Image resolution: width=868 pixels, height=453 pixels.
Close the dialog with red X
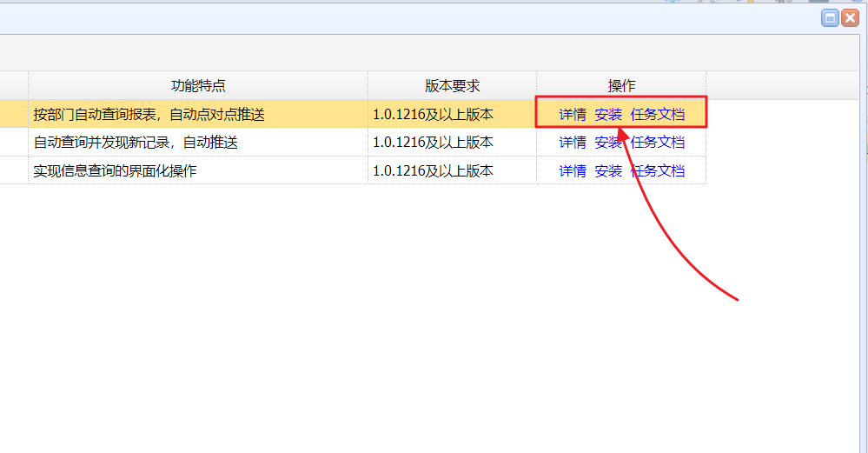851,18
